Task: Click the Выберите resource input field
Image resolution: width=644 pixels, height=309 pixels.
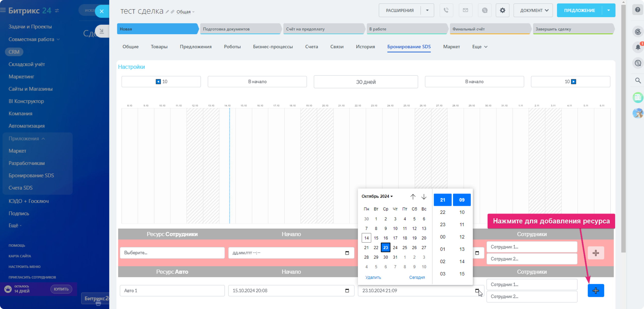Action: 172,253
